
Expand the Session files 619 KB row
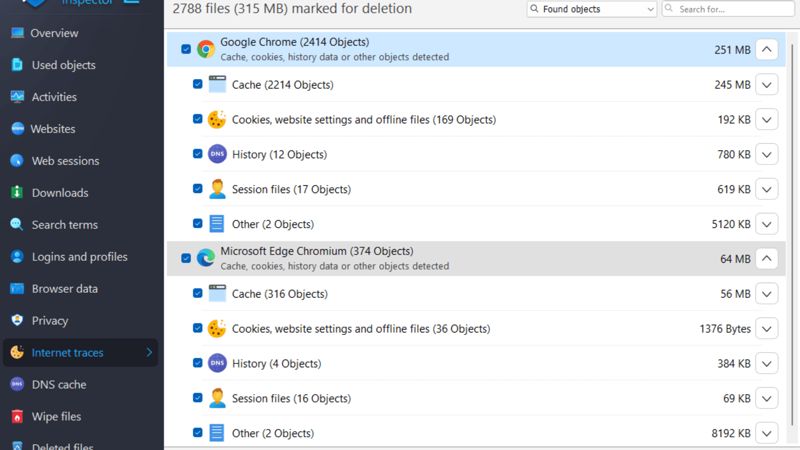(766, 189)
